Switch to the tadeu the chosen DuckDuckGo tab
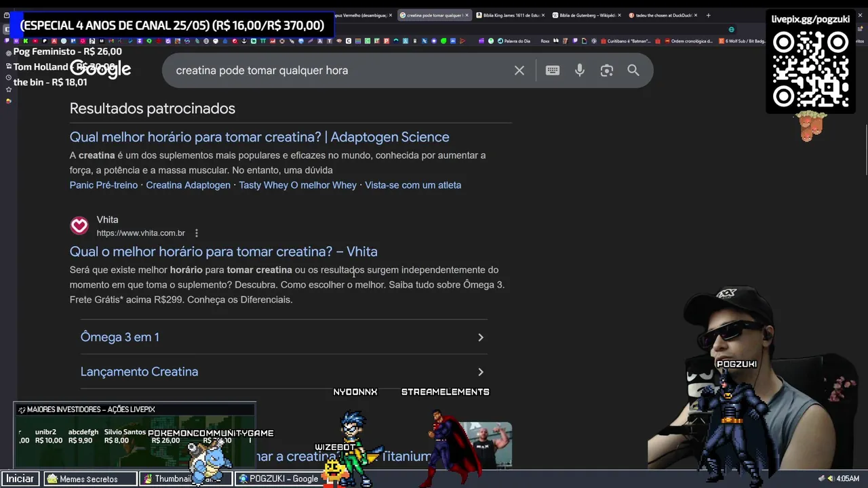Image resolution: width=868 pixels, height=488 pixels. (662, 15)
